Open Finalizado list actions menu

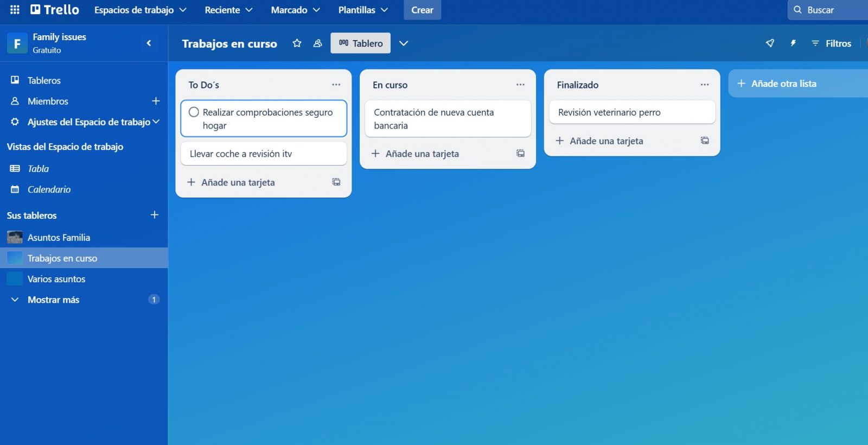pos(705,85)
